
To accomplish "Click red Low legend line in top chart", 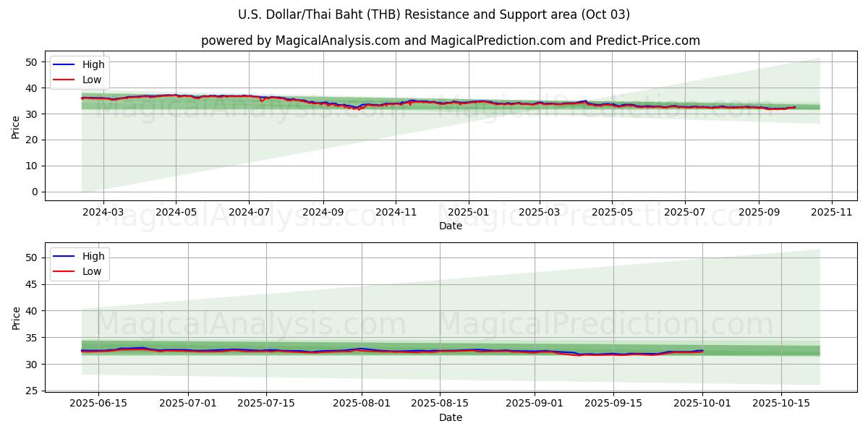I will (64, 80).
